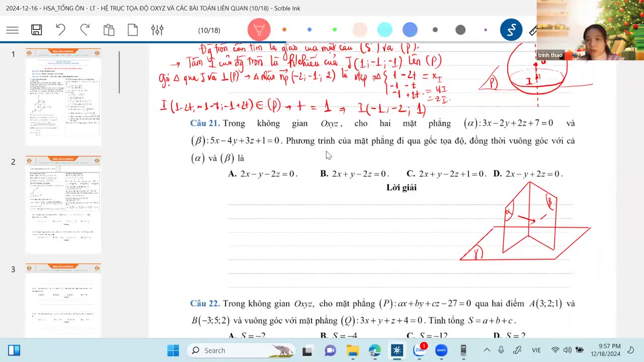Click answer B. 2x + y − 2z = 0
Screen dimensions: 644x362
point(355,174)
